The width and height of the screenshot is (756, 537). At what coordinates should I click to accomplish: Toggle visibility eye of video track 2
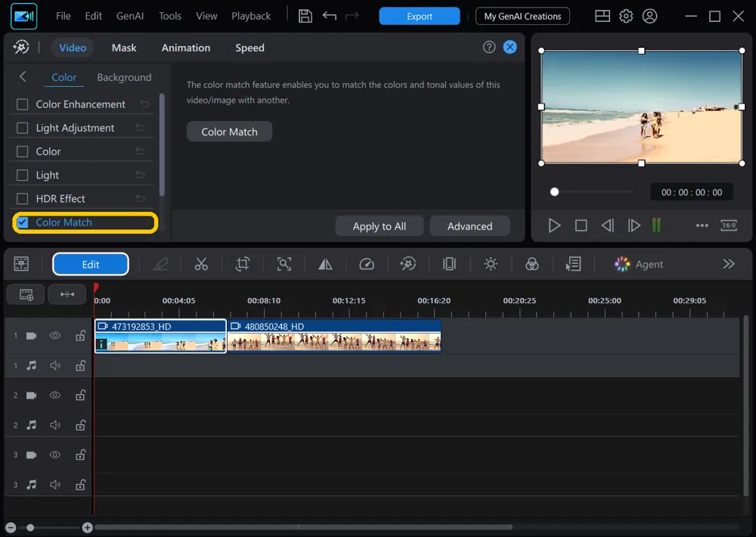55,395
